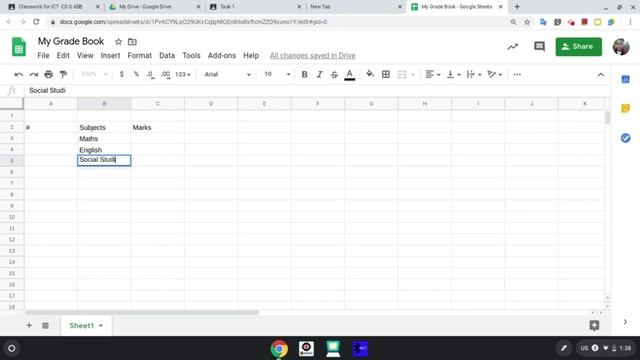Select column D header
640x360 pixels.
pos(211,104)
